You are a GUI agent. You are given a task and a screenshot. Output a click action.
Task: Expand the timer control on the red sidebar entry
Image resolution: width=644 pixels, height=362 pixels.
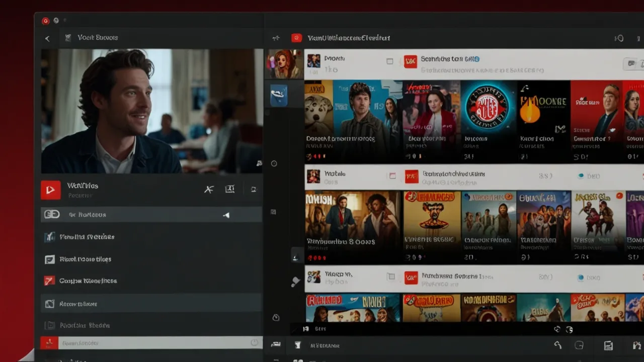click(254, 342)
